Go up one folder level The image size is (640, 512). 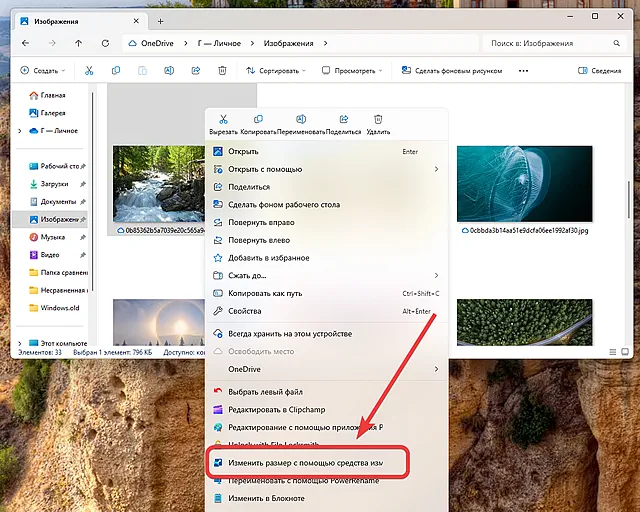78,43
